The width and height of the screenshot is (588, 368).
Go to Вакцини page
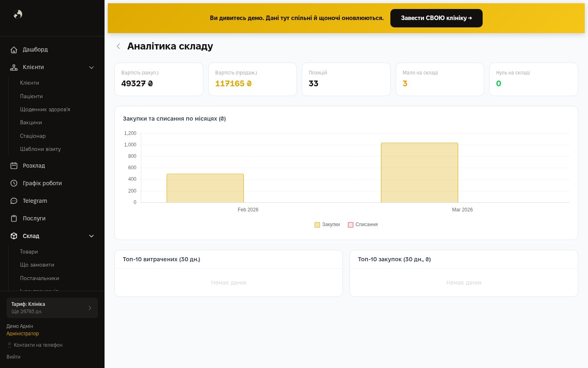pyautogui.click(x=31, y=122)
